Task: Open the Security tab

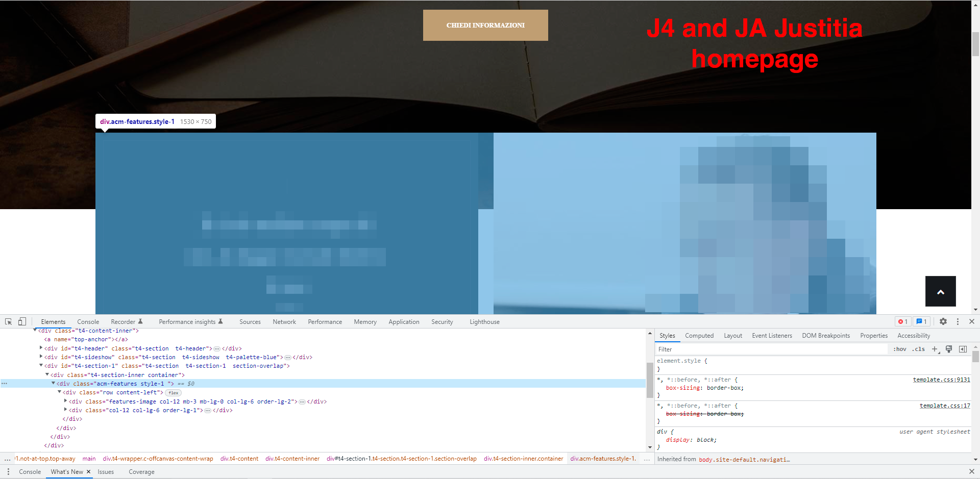Action: 442,322
